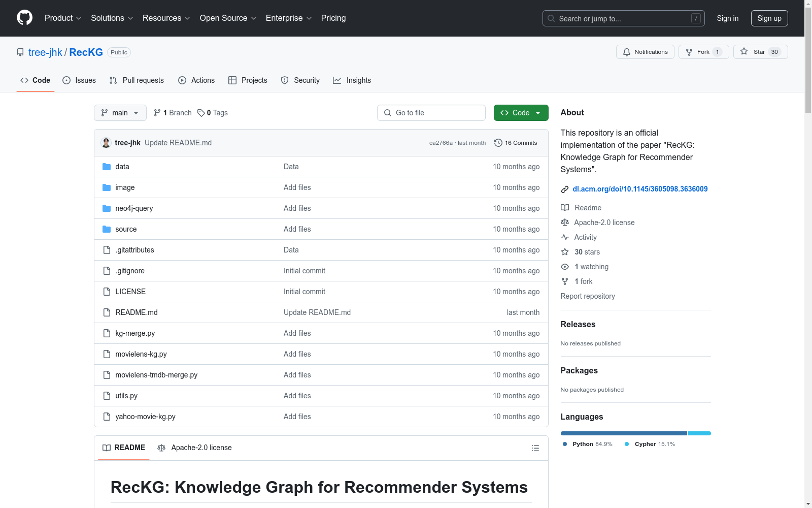
Task: Click the repository book icon beside tree-jhk
Action: coord(20,52)
